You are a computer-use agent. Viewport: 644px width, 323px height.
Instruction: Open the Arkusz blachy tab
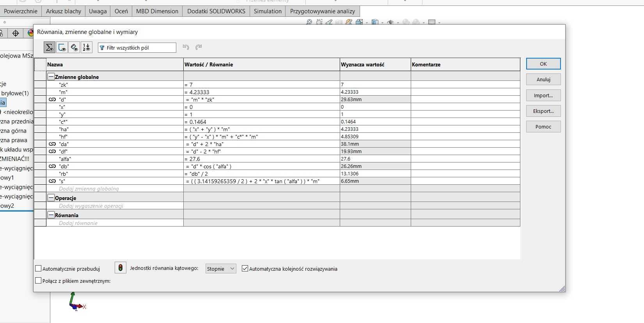pyautogui.click(x=64, y=11)
